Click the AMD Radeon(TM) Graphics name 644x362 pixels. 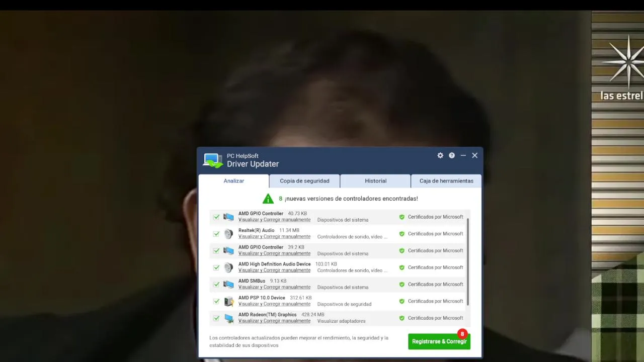coord(267,315)
